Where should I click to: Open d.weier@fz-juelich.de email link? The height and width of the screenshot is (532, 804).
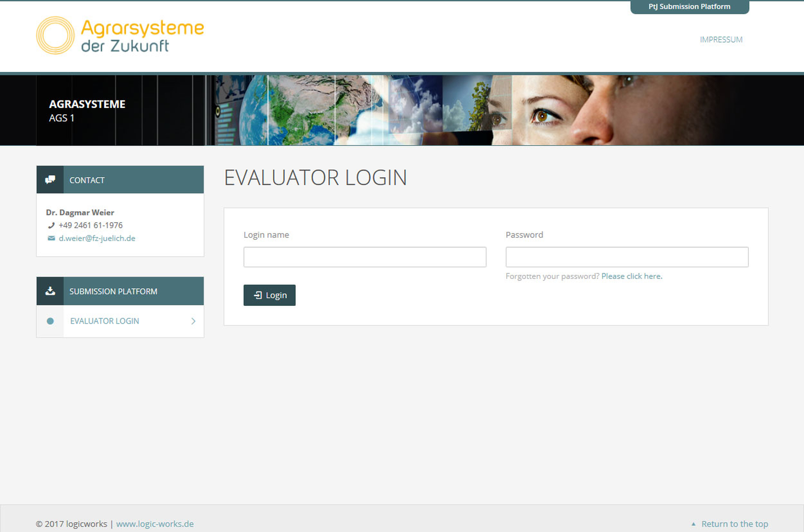tap(97, 238)
